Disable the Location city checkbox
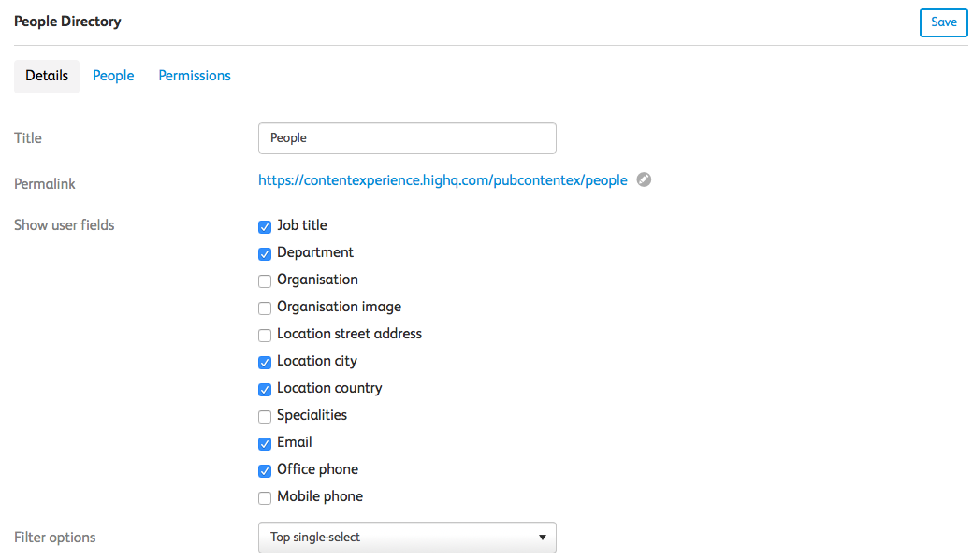 click(x=265, y=362)
